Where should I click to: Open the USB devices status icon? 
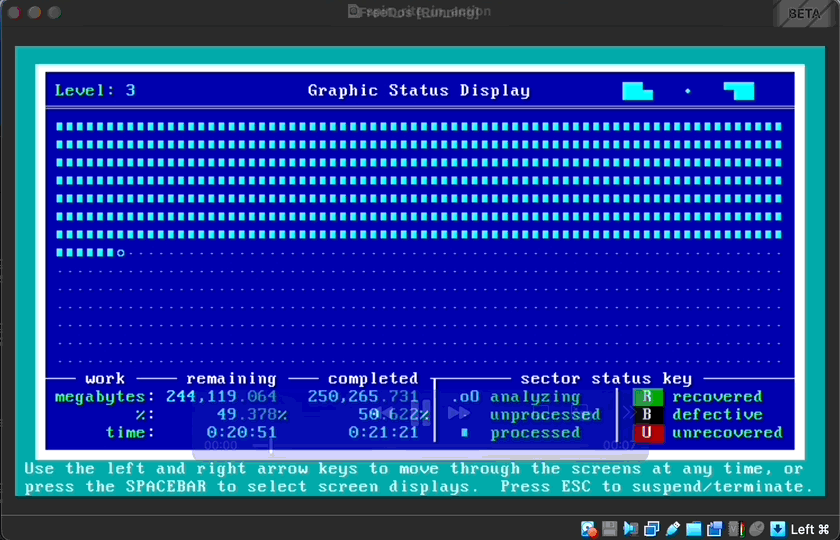pyautogui.click(x=672, y=529)
